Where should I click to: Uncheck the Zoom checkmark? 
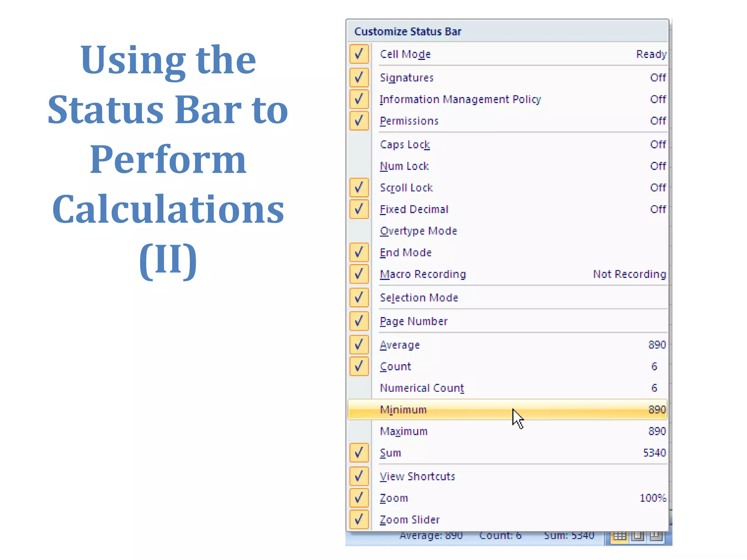pyautogui.click(x=359, y=498)
